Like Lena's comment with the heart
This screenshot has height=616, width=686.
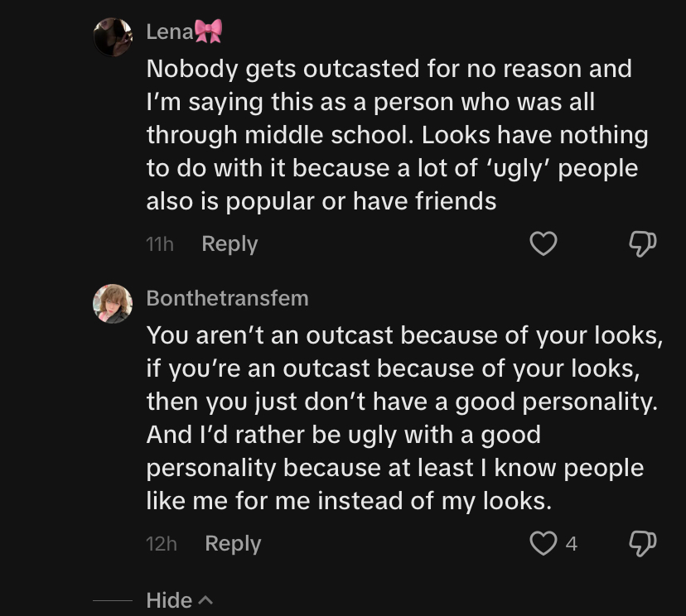pyautogui.click(x=543, y=243)
